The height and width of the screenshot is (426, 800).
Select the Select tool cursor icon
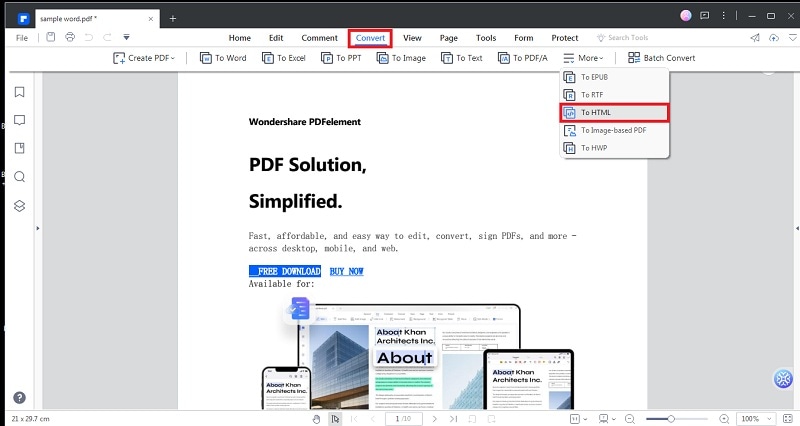[x=335, y=419]
